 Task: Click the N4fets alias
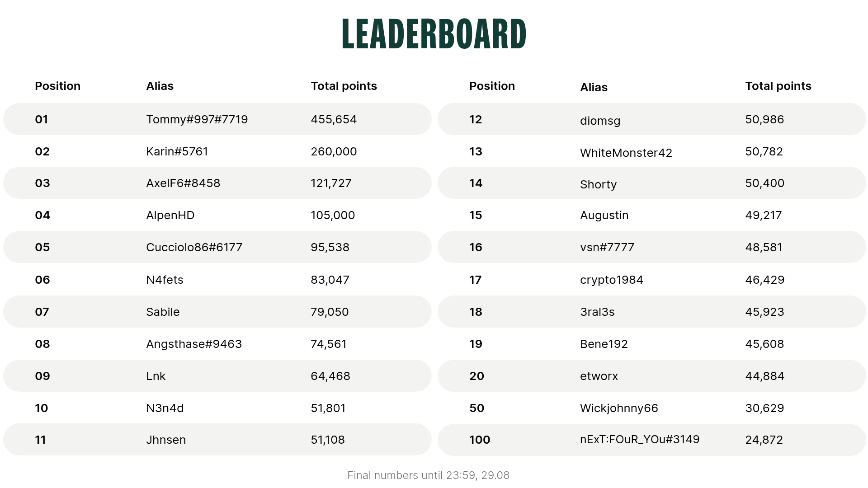(165, 280)
